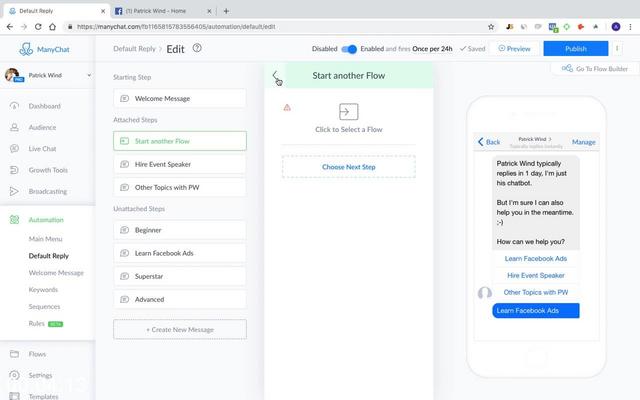Select the Learn Facebook Ads step

click(180, 253)
